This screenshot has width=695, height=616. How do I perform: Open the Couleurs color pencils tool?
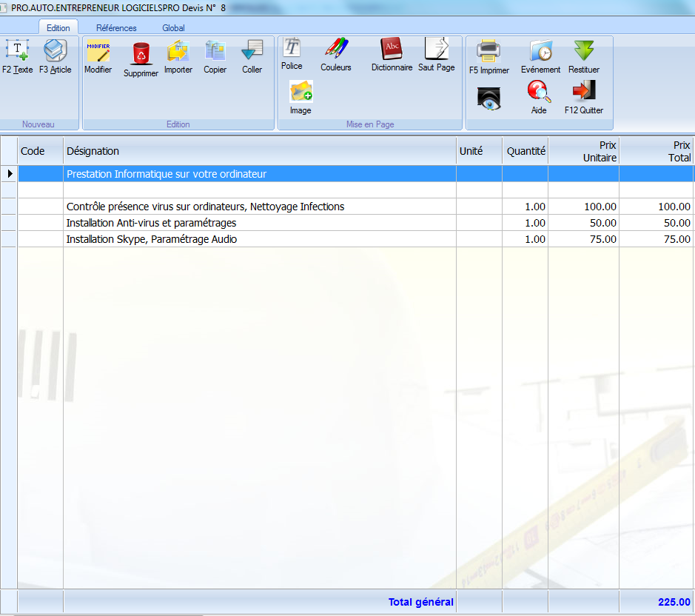pyautogui.click(x=336, y=49)
